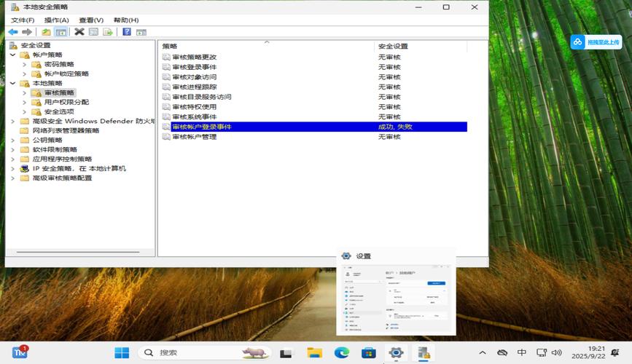The image size is (632, 364).
Task: Click the Export List toolbar icon
Action: point(108,32)
